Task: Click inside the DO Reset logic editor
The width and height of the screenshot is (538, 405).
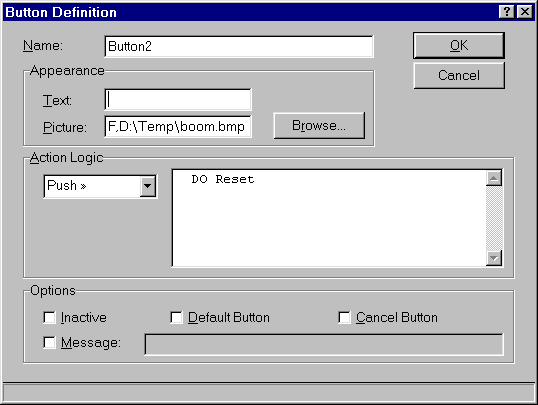Action: (x=329, y=218)
